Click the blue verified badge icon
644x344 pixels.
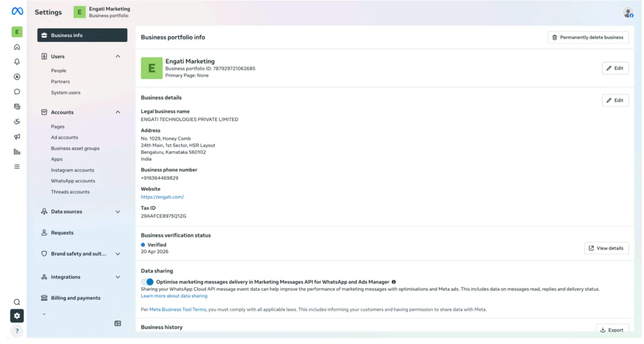point(143,245)
